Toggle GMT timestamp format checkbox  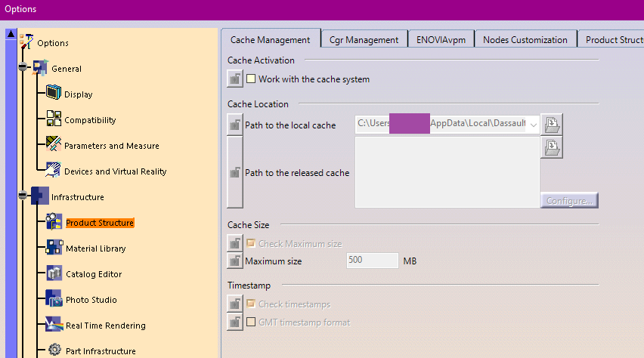click(x=251, y=322)
